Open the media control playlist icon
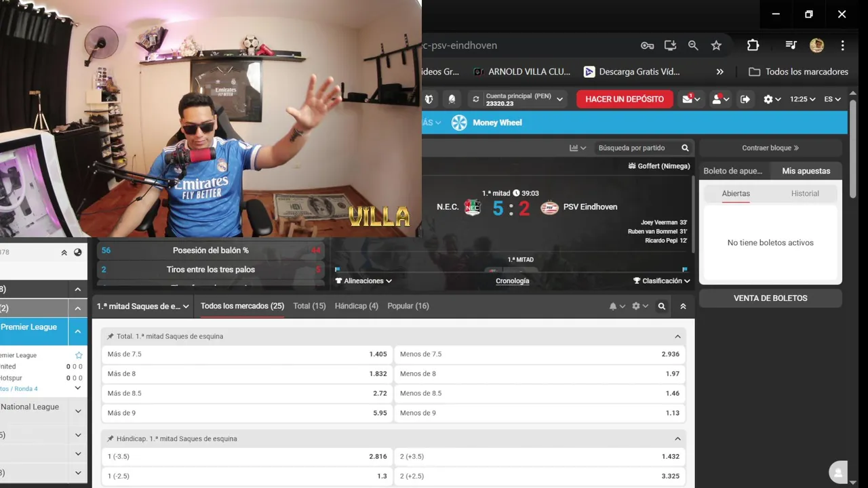This screenshot has height=488, width=868. pyautogui.click(x=791, y=45)
